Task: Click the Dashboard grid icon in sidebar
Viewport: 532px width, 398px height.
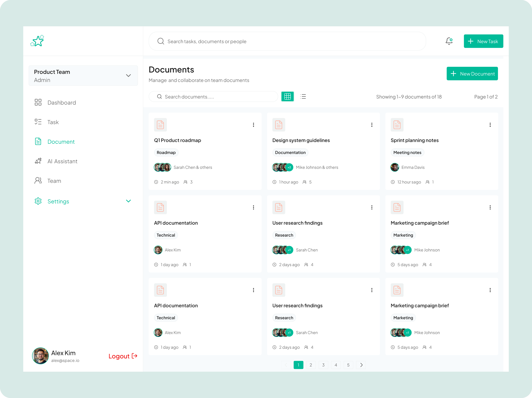Action: point(38,102)
